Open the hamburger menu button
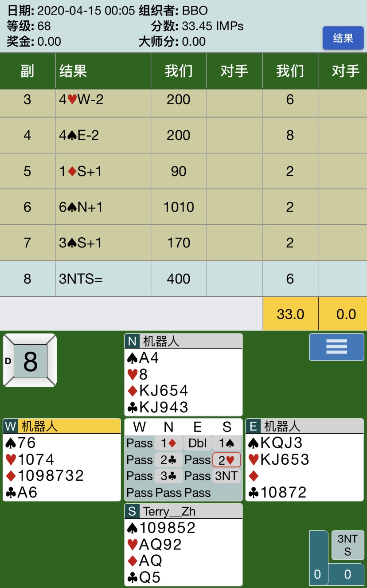Image resolution: width=367 pixels, height=588 pixels. pos(337,347)
